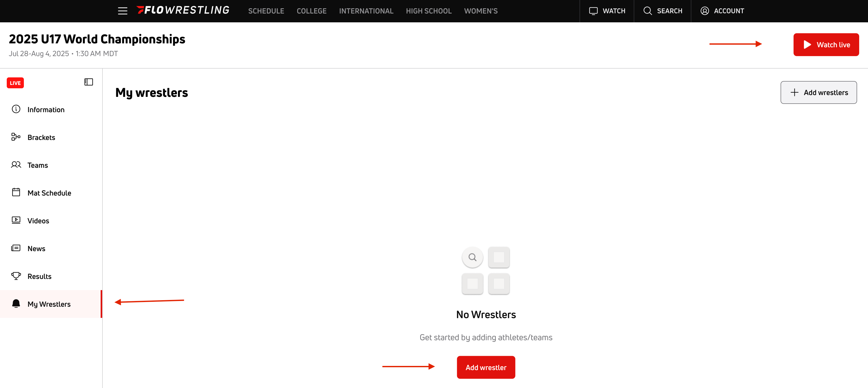Click the Watch monitor icon

[593, 11]
